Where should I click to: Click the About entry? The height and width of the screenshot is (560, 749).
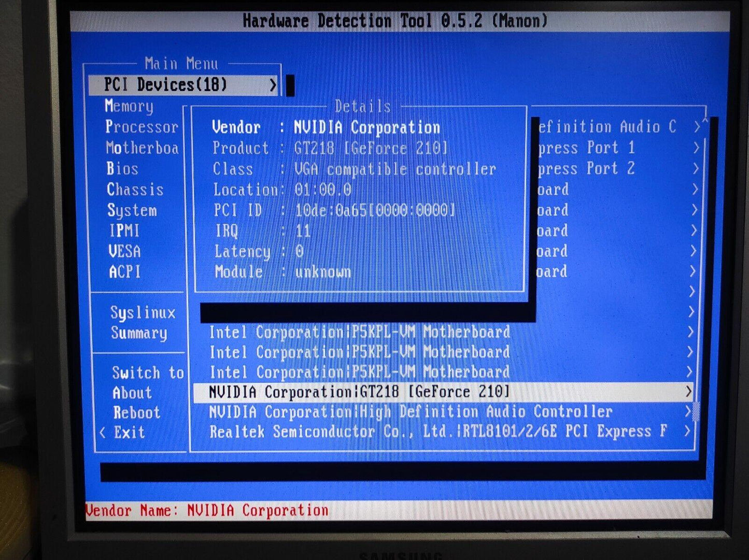click(x=132, y=393)
